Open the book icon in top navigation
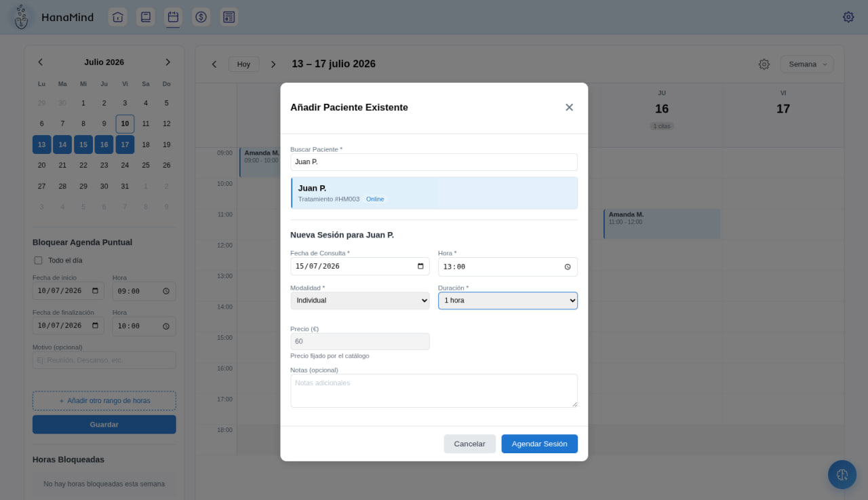 coord(145,17)
